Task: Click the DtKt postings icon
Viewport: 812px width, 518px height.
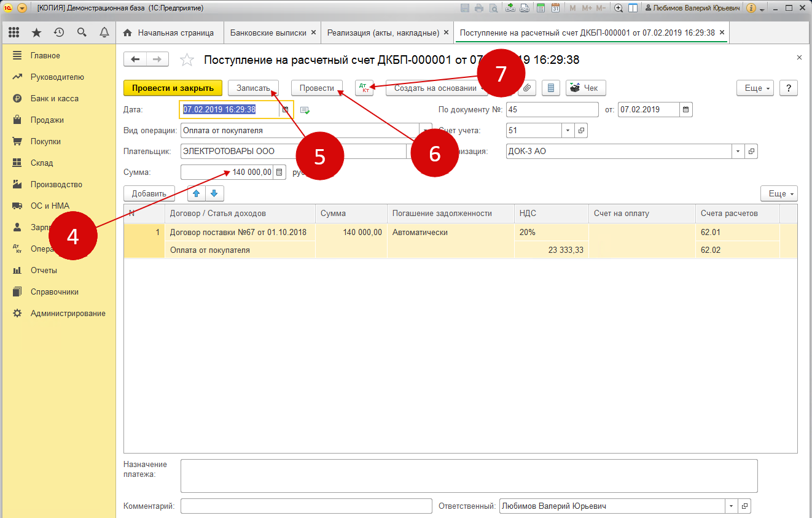Action: (364, 88)
